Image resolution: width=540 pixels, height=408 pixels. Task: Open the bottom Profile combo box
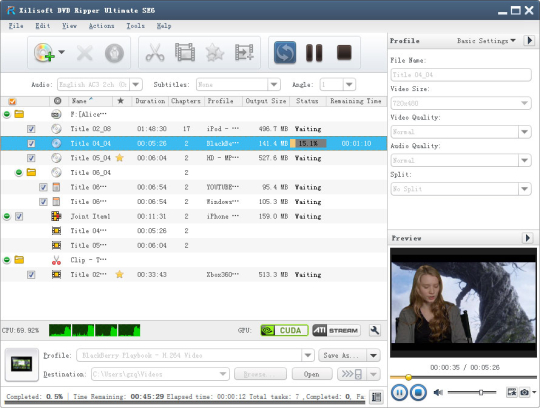[195, 355]
